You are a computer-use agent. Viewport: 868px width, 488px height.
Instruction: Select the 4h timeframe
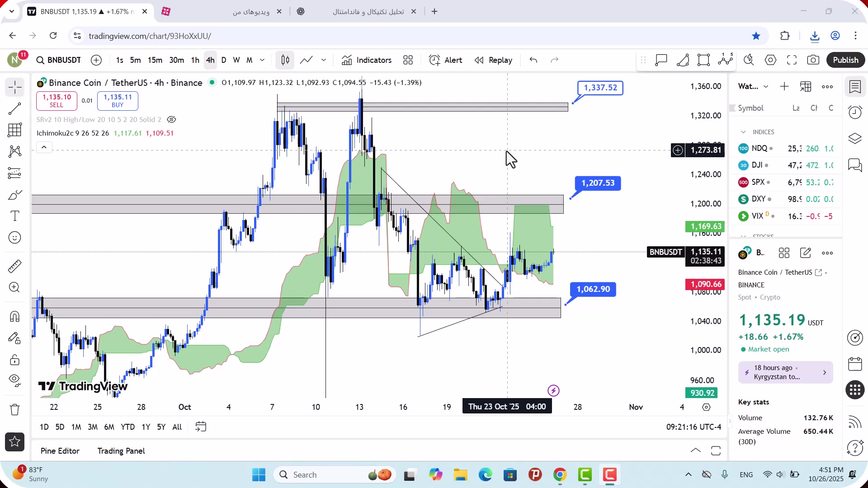pos(210,60)
